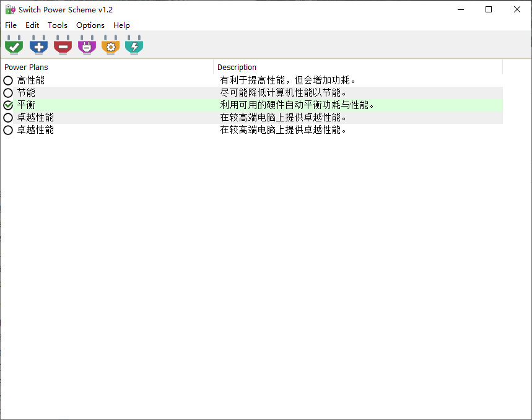Select the last 卓越性能 radio button on white row

pyautogui.click(x=8, y=130)
